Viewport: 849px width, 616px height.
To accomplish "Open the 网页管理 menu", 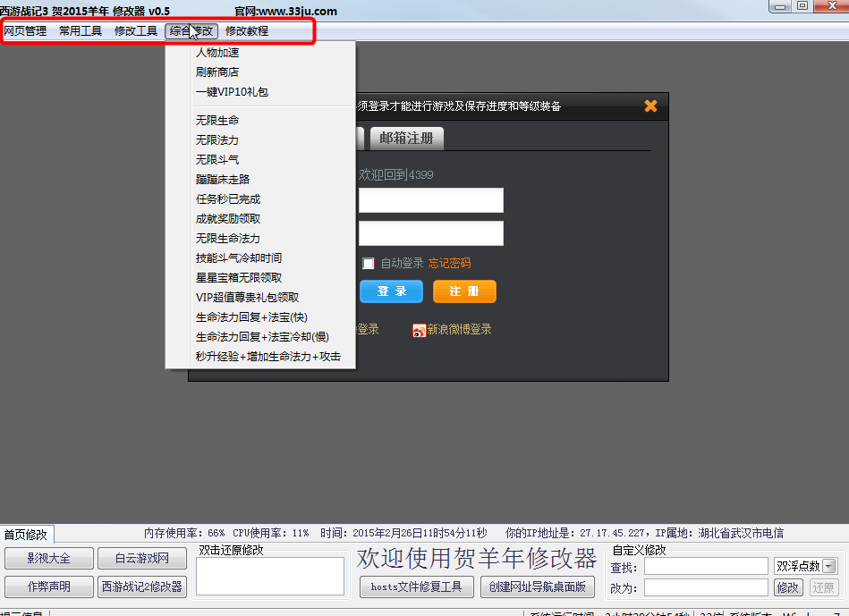I will coord(26,30).
